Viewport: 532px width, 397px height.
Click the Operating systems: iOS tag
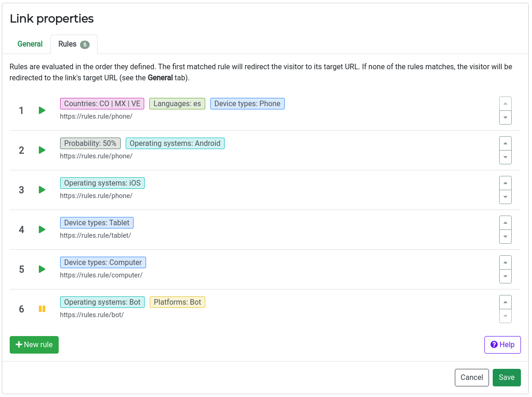102,183
